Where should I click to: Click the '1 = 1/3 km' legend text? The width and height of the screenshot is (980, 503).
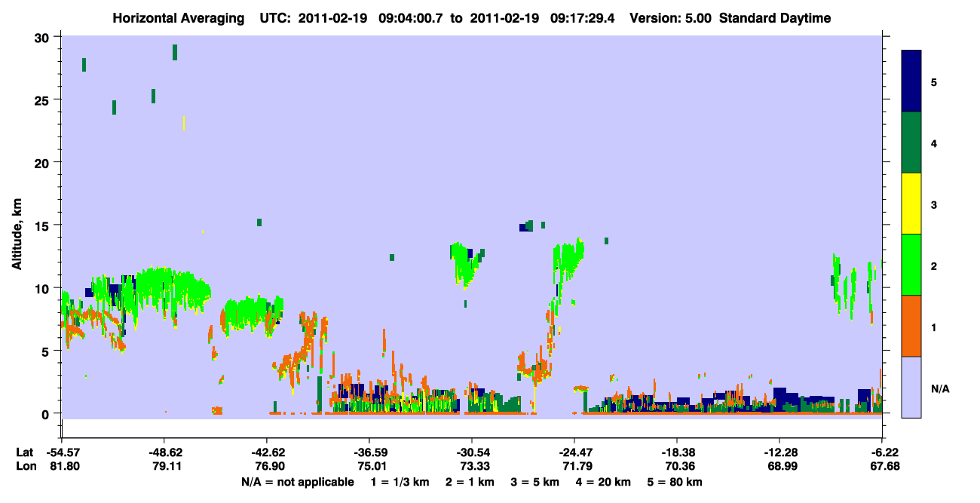[x=400, y=482]
